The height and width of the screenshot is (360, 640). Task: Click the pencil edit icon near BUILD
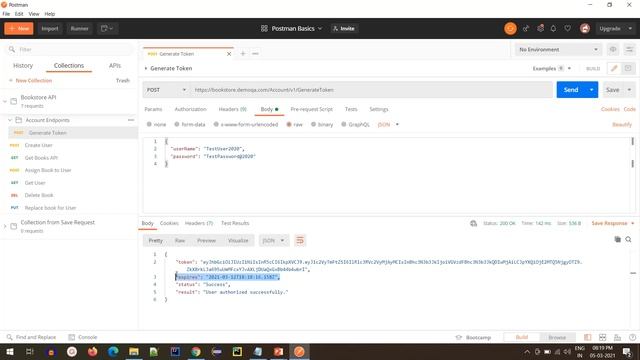[x=614, y=69]
